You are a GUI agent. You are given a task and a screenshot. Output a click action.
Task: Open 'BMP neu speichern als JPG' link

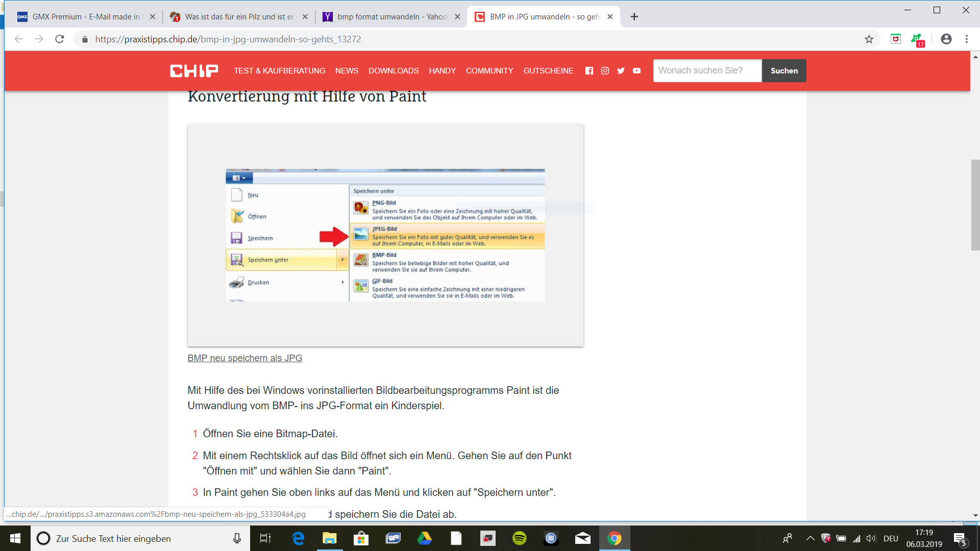(x=244, y=358)
